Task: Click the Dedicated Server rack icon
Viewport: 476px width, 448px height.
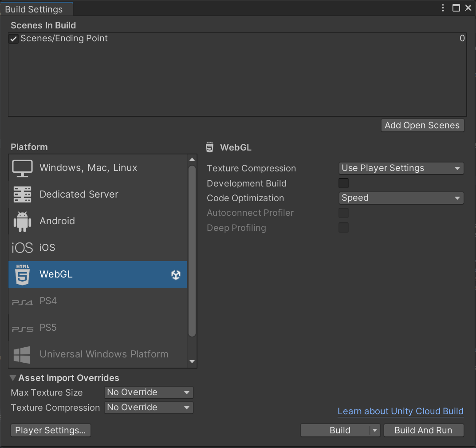Action: pos(22,194)
